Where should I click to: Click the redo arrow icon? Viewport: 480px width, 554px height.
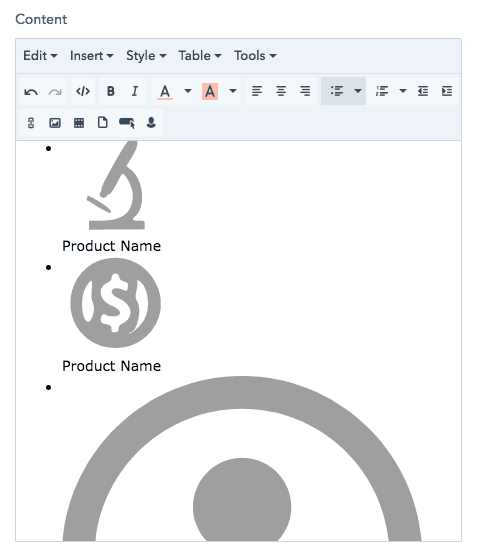(55, 92)
